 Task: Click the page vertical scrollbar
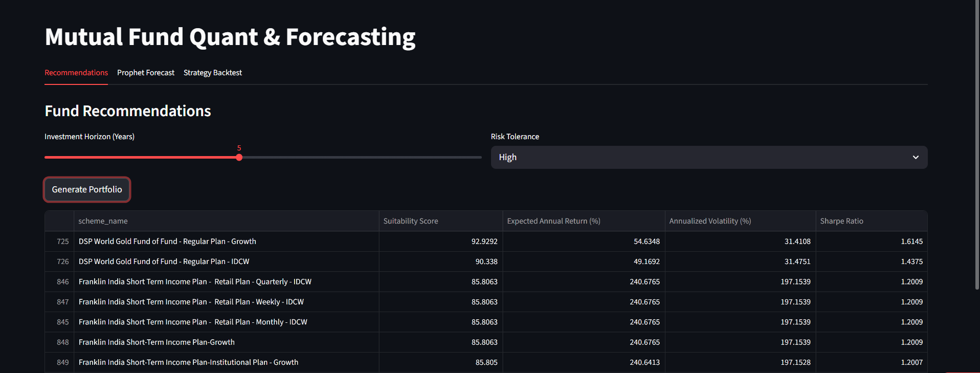click(977, 144)
